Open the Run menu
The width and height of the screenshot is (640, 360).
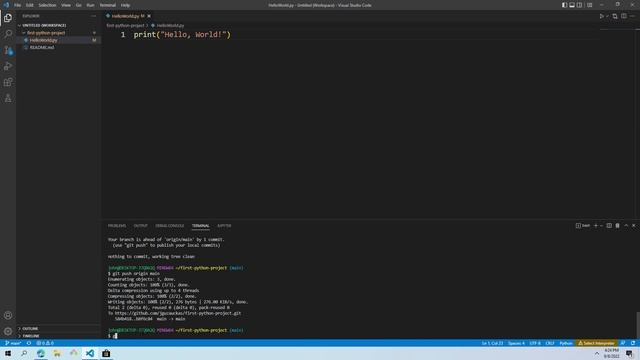[90, 5]
